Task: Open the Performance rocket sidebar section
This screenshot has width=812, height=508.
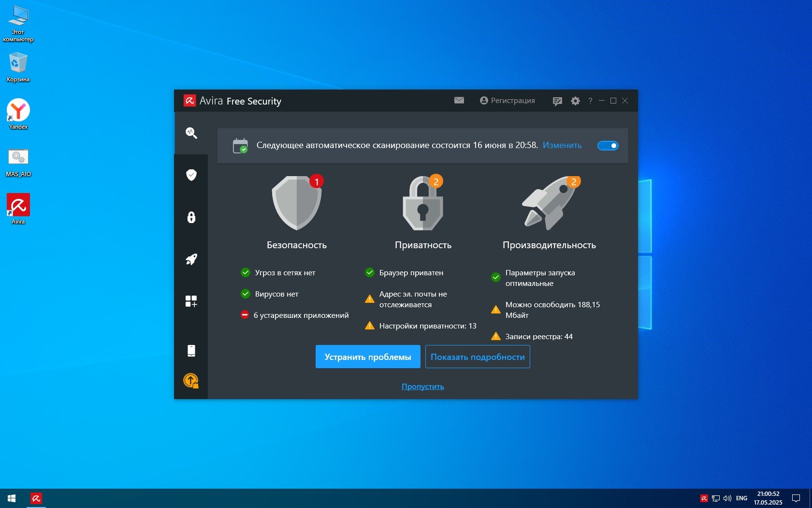Action: point(191,259)
